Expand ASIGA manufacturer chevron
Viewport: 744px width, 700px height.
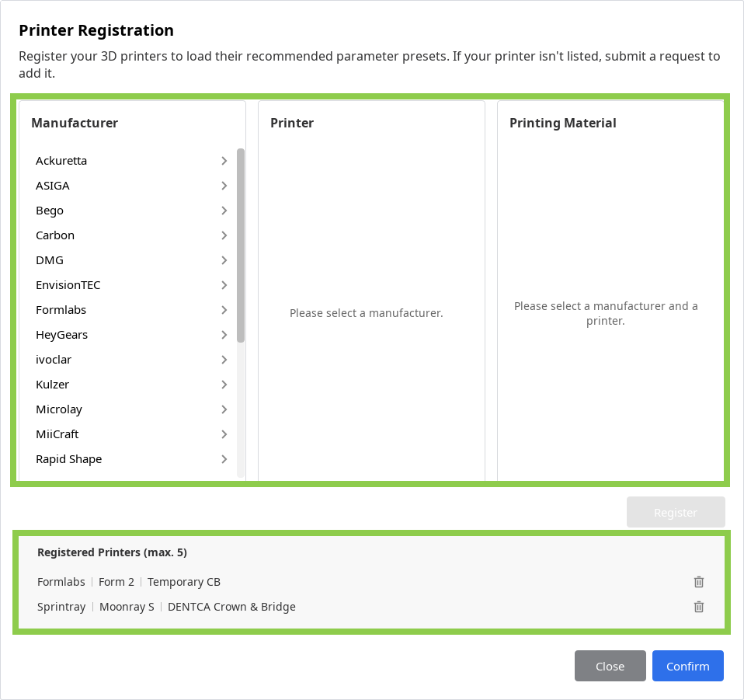224,186
